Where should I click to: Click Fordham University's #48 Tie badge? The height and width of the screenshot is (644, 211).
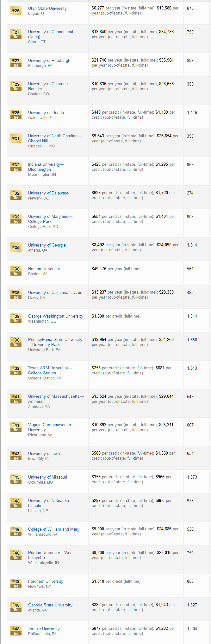16,583
